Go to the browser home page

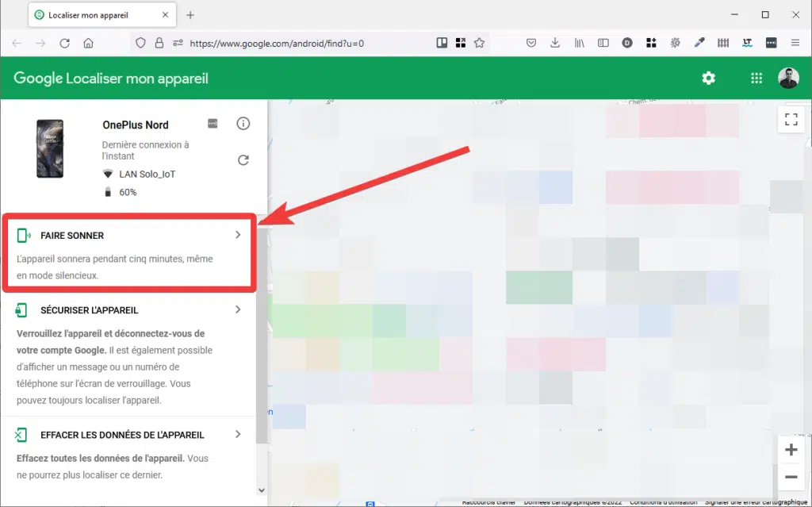point(89,44)
